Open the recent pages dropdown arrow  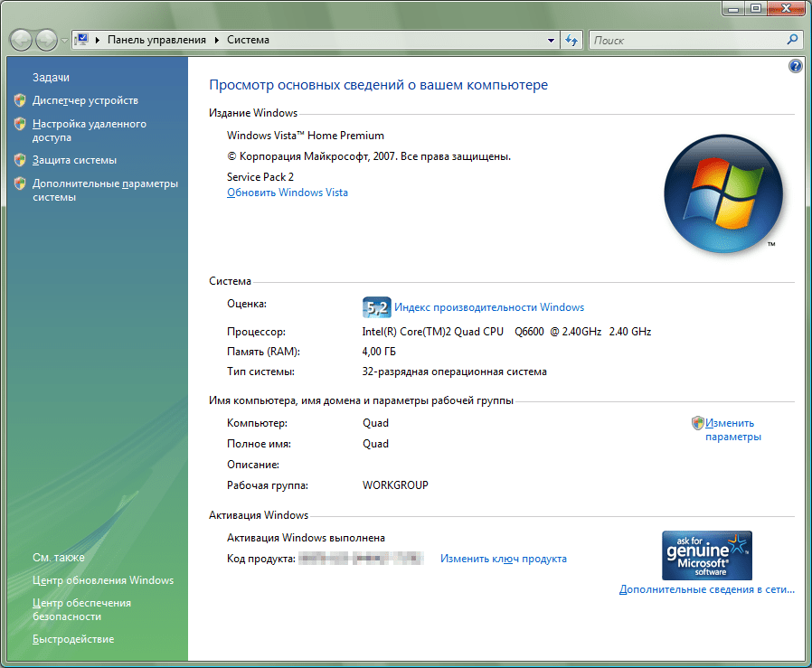pyautogui.click(x=64, y=41)
